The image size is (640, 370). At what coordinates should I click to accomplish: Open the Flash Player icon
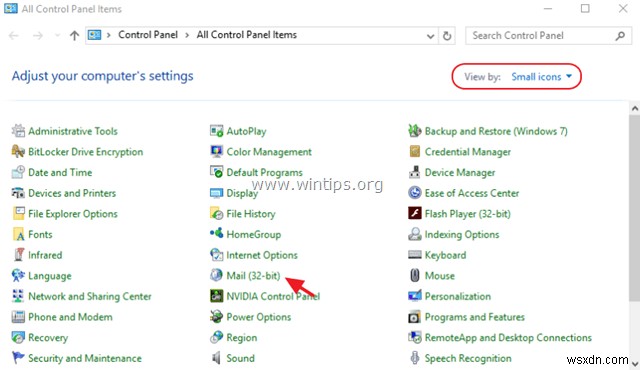[415, 213]
